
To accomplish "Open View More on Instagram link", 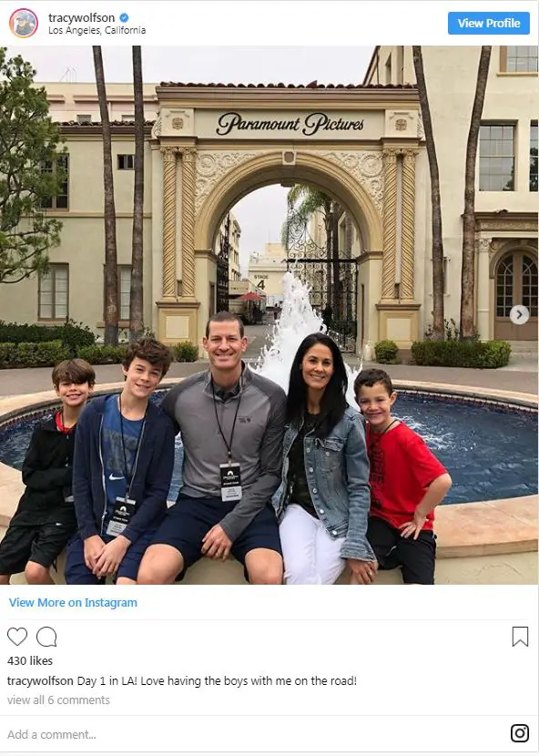I will (x=73, y=603).
